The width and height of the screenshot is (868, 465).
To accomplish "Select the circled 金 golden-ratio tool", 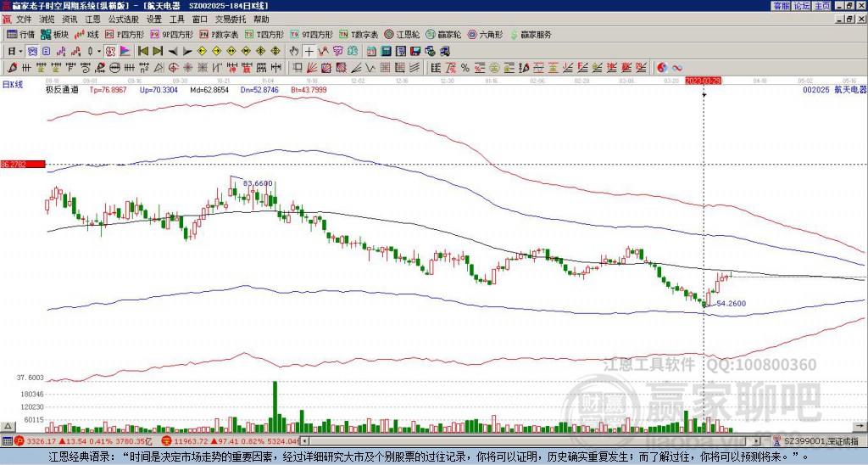I will [x=494, y=68].
